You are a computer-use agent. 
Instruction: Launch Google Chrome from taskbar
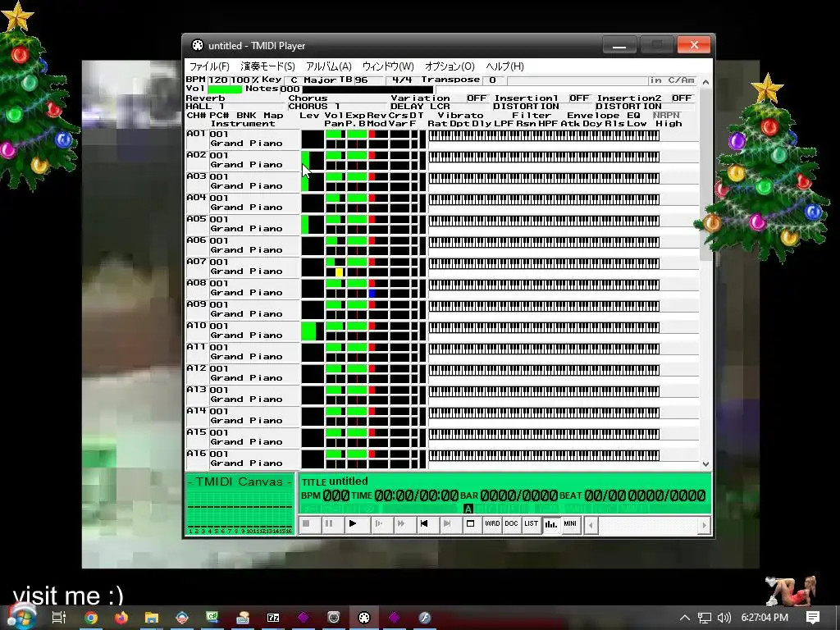point(91,618)
